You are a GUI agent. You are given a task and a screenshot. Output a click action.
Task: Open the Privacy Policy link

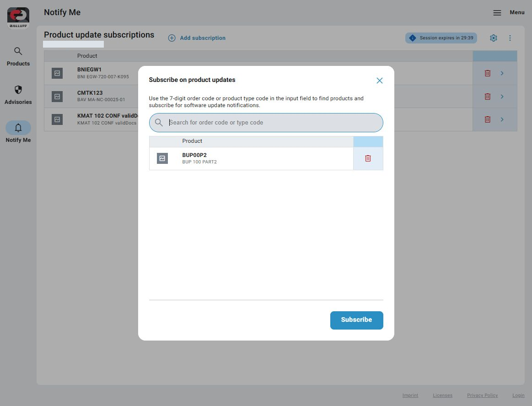(x=482, y=395)
